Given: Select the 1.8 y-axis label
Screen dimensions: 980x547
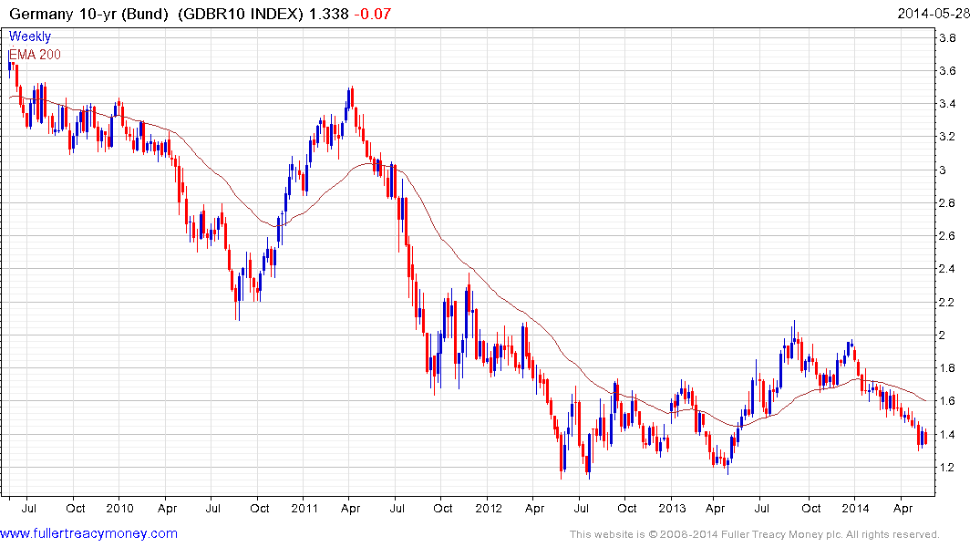Looking at the screenshot, I should coord(947,368).
